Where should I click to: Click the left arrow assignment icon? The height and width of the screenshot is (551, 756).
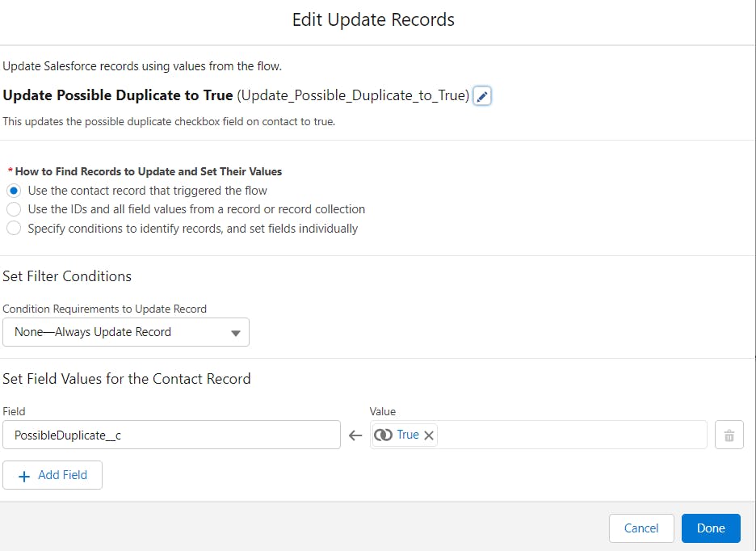[355, 435]
